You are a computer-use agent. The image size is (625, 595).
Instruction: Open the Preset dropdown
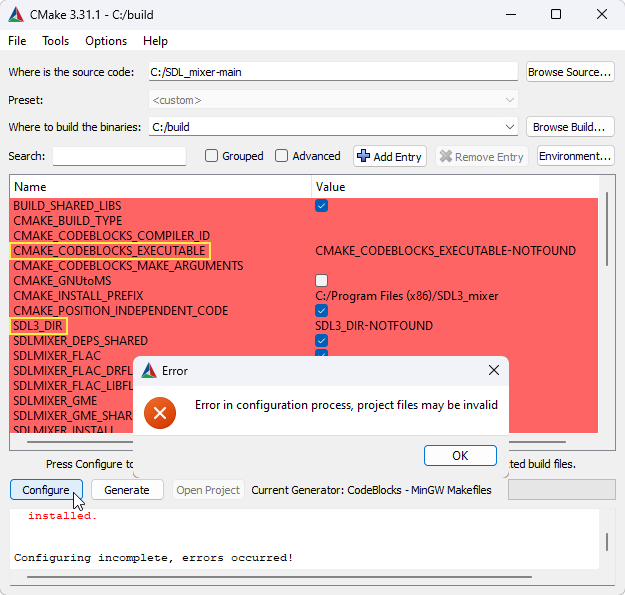coord(333,100)
